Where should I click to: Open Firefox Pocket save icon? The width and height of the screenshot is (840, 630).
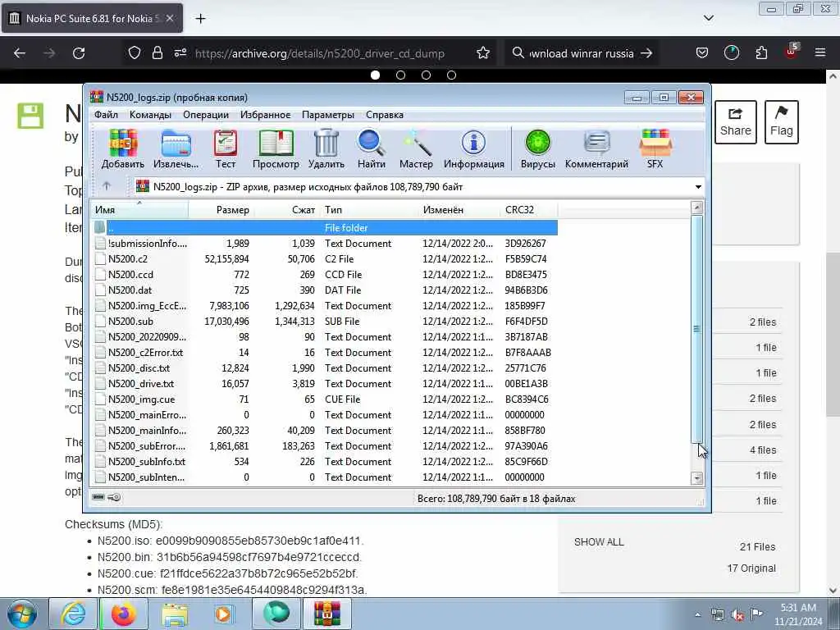tap(702, 53)
